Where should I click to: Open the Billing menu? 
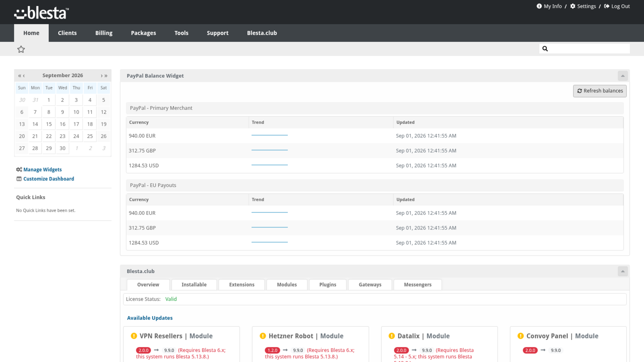[x=104, y=33]
